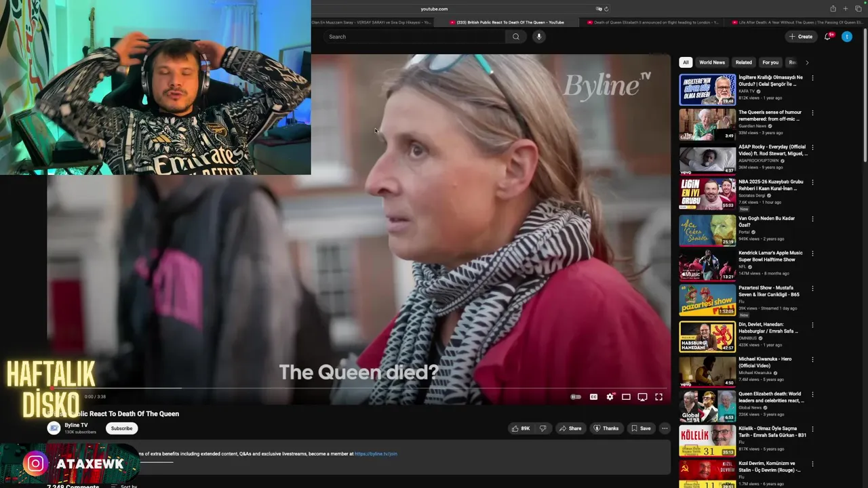Click the YouTube search magnifier icon

(x=516, y=37)
